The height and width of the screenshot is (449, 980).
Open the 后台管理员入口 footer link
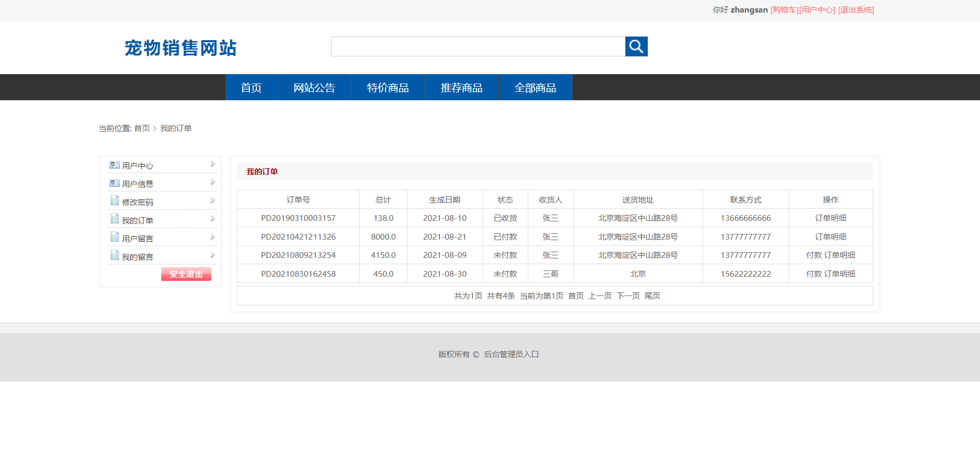pos(511,354)
